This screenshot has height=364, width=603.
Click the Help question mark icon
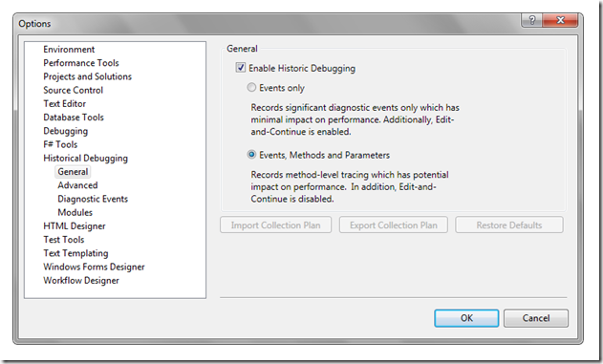click(x=532, y=20)
